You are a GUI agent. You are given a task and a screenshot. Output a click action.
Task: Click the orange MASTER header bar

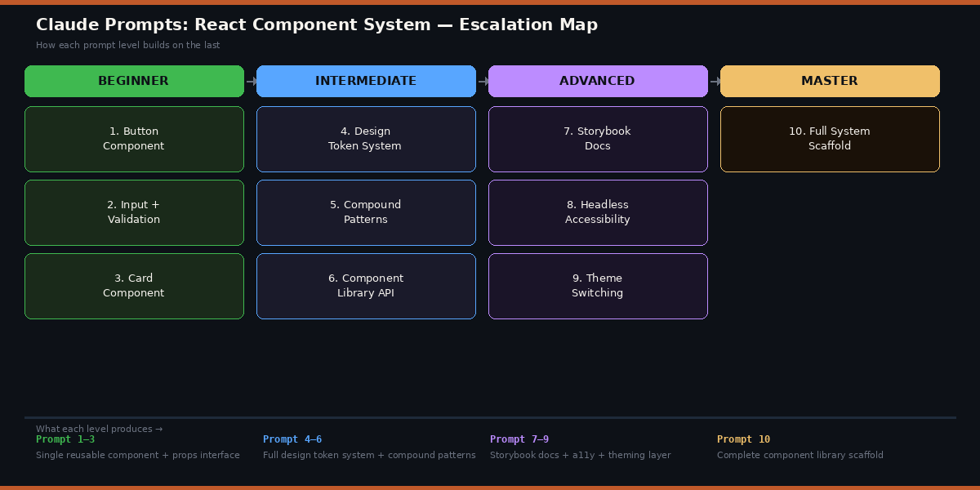830,81
